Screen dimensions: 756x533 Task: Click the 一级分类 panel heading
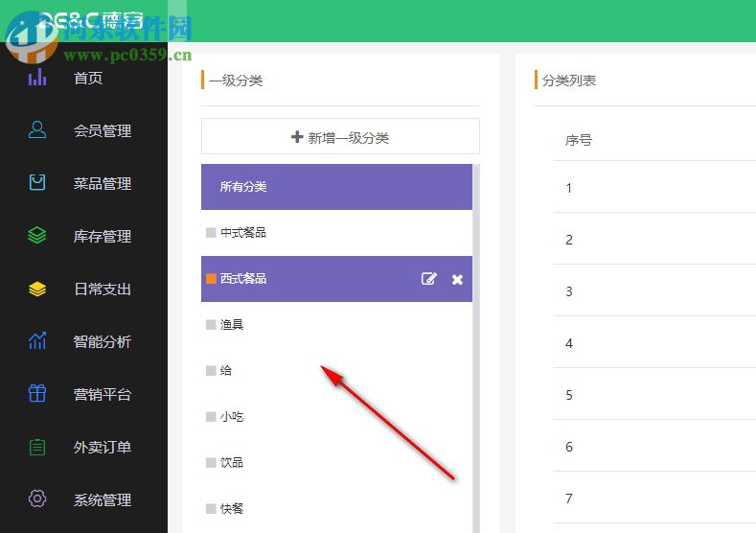[x=236, y=81]
